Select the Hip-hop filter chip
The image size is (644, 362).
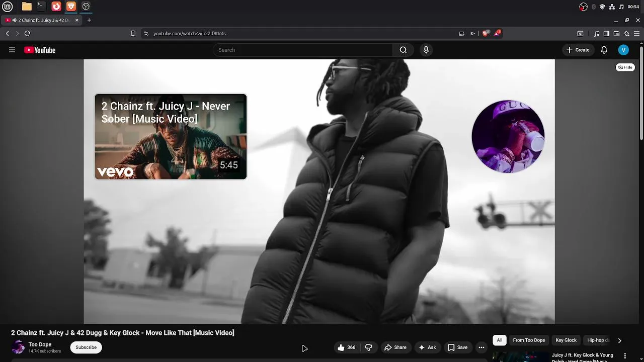tap(597, 340)
